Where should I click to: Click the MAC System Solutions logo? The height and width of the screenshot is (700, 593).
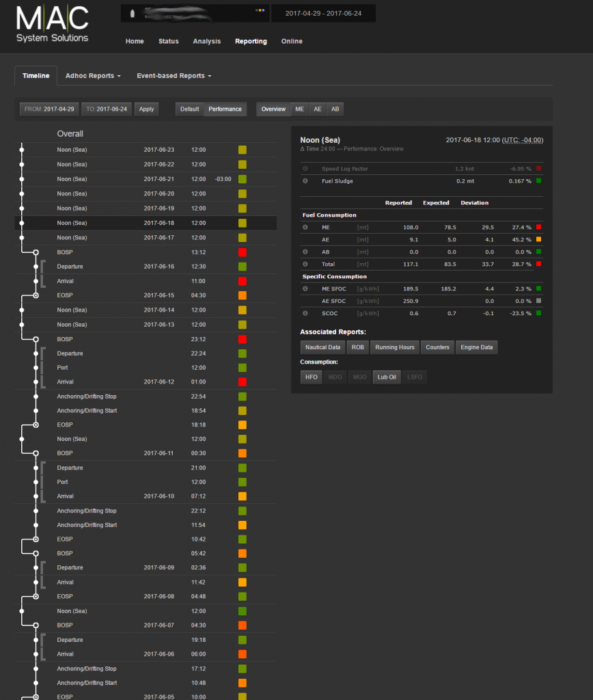pyautogui.click(x=52, y=24)
